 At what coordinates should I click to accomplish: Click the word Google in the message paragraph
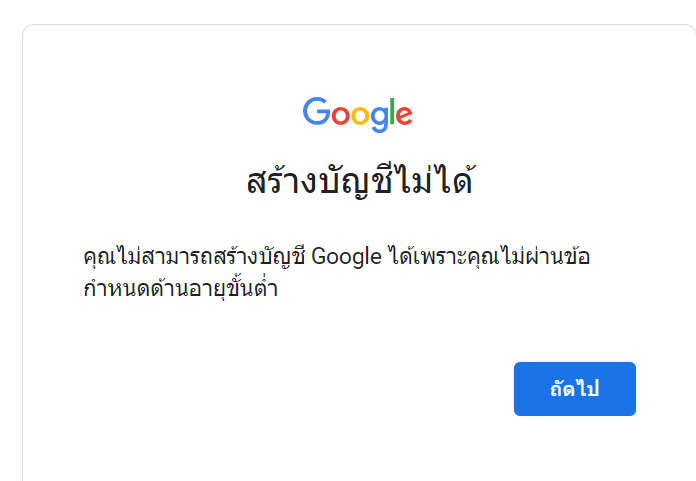[x=346, y=257]
